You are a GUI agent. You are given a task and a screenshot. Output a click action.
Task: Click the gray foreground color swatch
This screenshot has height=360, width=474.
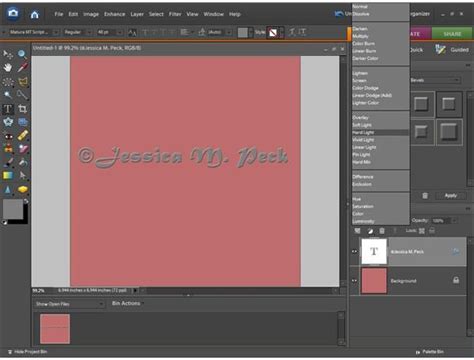[13, 209]
